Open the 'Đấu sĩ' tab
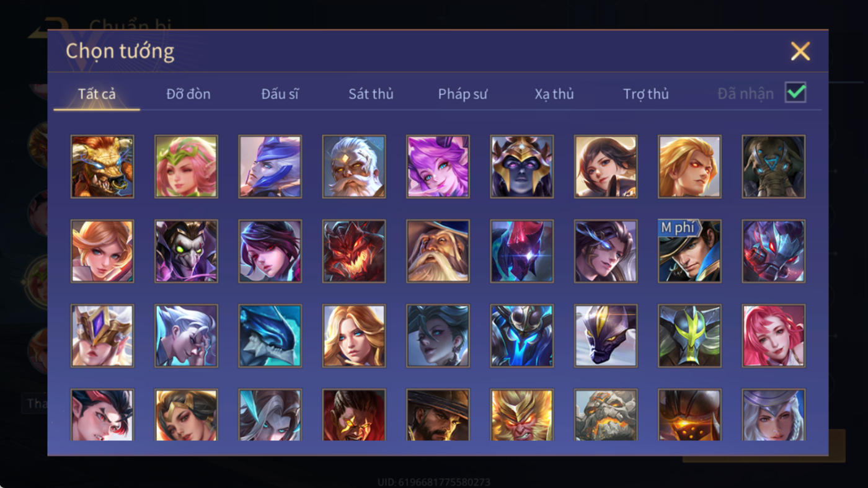The height and width of the screenshot is (488, 868). click(x=280, y=94)
